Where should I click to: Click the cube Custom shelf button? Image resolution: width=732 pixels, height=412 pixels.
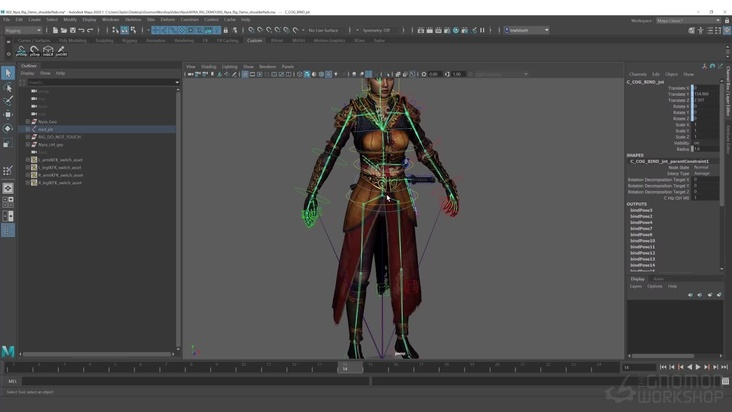click(x=48, y=51)
